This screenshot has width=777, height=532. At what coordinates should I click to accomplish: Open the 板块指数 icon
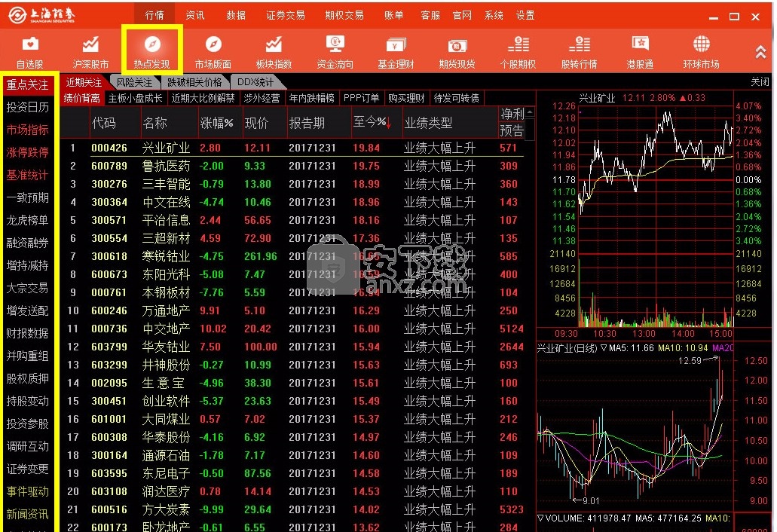click(274, 51)
